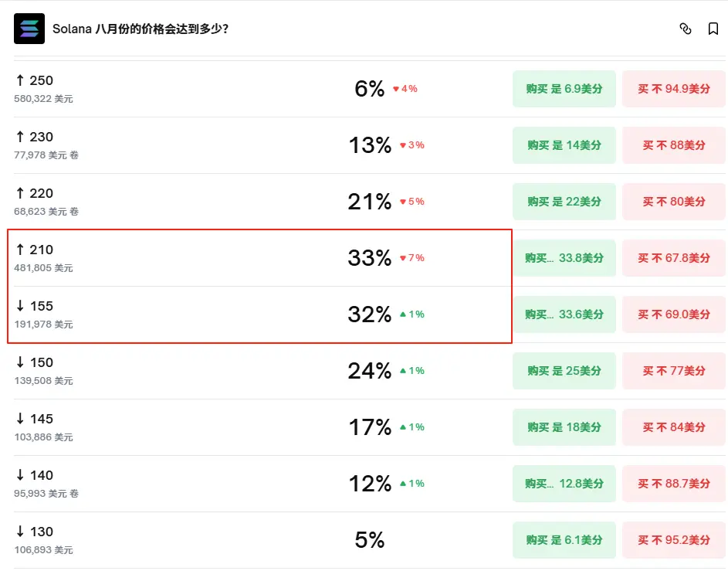Buy No at 69.0 cents for ↓155
This screenshot has width=728, height=571.
click(x=674, y=314)
